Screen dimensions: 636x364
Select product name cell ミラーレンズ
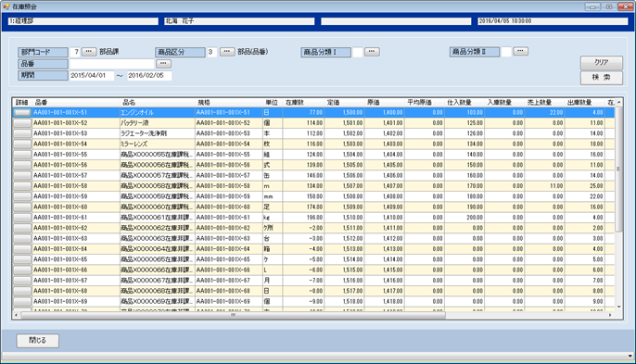point(158,144)
